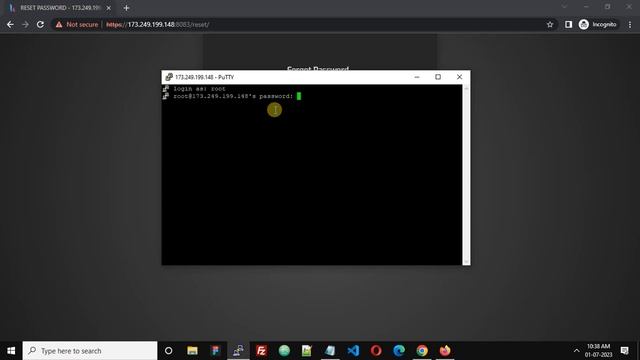Image resolution: width=640 pixels, height=360 pixels.
Task: Open Notepad++ from taskbar
Action: coord(307,351)
